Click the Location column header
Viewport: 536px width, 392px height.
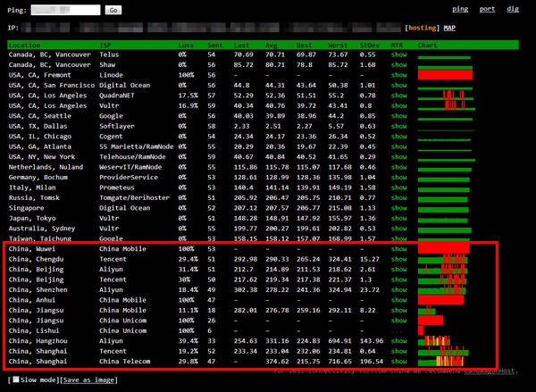point(24,45)
